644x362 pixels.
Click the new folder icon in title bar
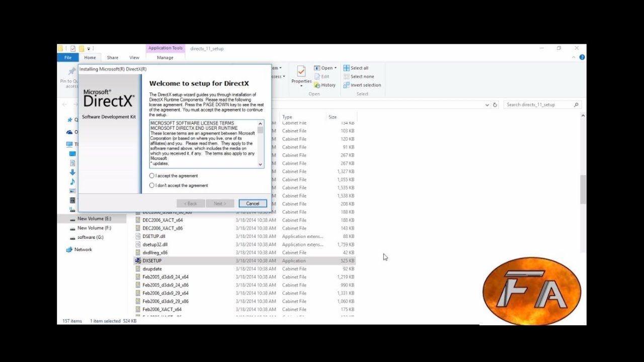pyautogui.click(x=81, y=49)
